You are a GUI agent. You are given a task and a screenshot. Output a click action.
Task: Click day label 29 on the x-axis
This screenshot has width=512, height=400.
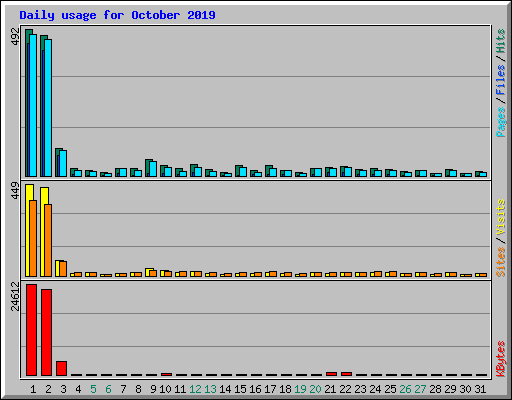[450, 389]
